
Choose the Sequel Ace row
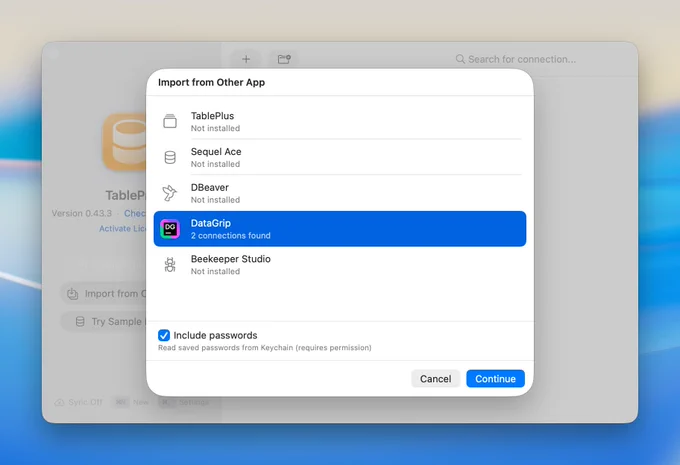(x=340, y=157)
